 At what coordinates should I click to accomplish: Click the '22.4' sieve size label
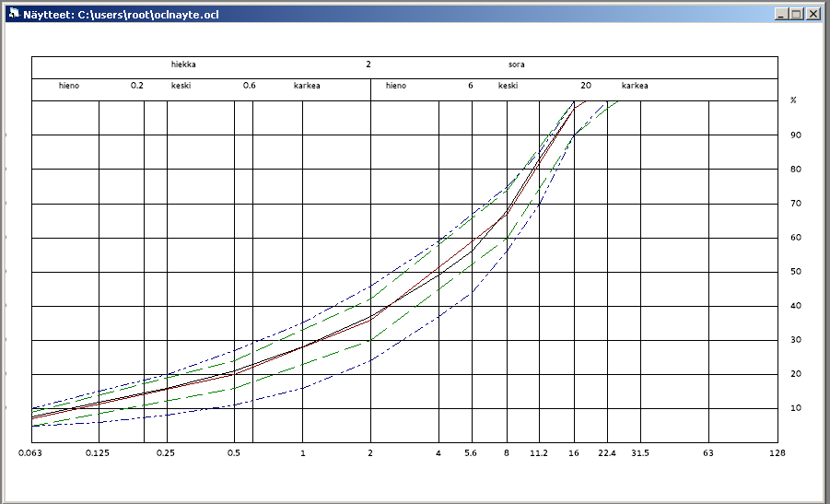[607, 453]
